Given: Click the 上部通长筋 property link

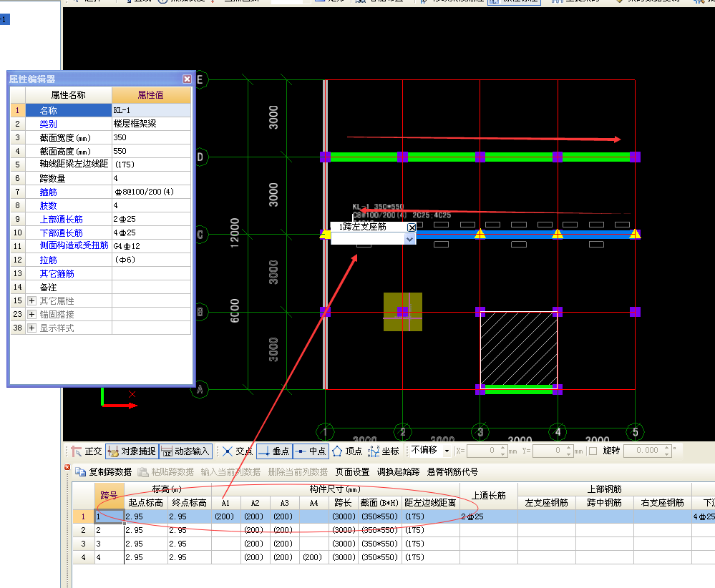Looking at the screenshot, I should (x=61, y=220).
